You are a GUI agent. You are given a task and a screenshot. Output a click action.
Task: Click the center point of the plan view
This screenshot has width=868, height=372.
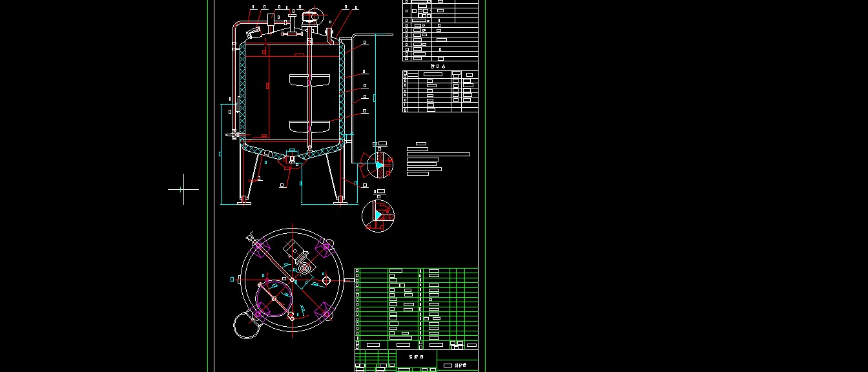click(292, 280)
